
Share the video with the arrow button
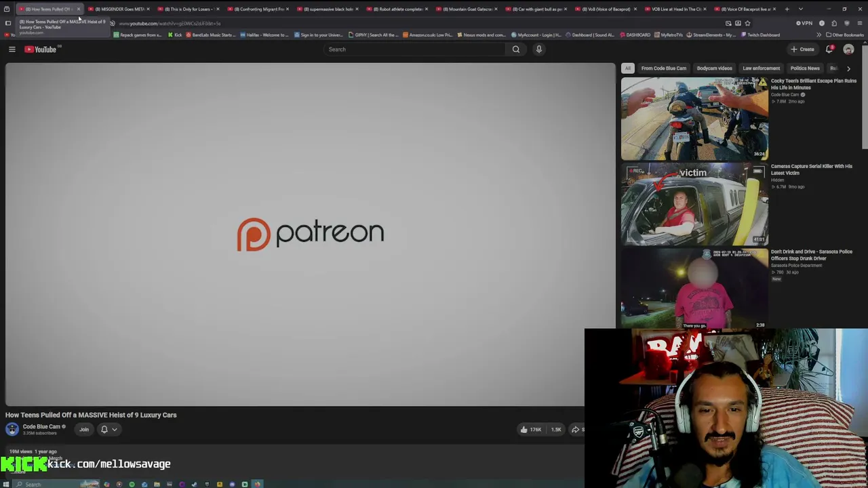[x=576, y=429]
